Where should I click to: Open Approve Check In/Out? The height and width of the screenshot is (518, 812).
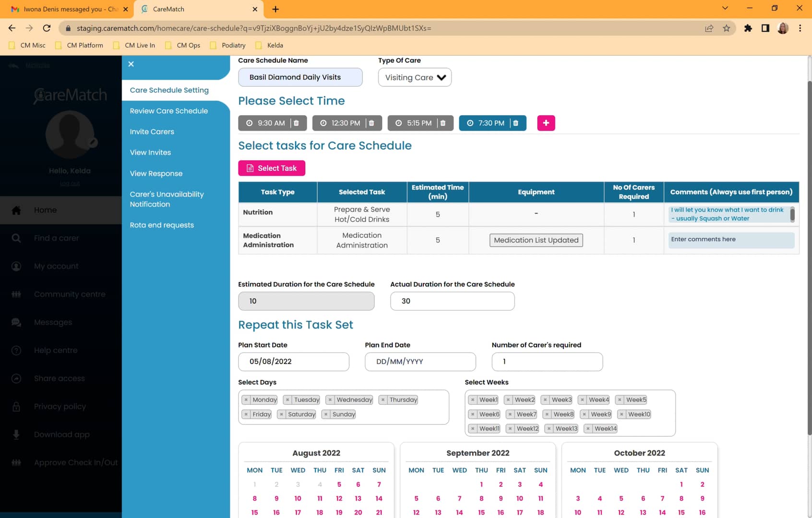75,462
